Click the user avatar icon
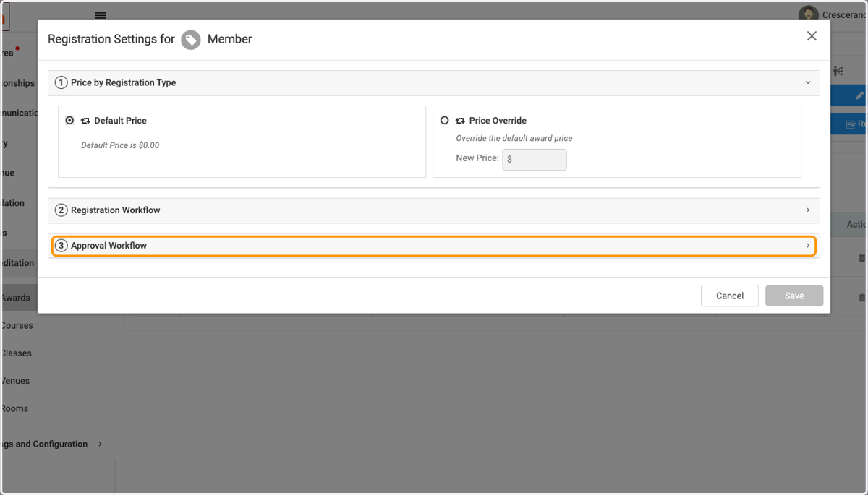Screen dimensions: 868x495 pyautogui.click(x=808, y=14)
